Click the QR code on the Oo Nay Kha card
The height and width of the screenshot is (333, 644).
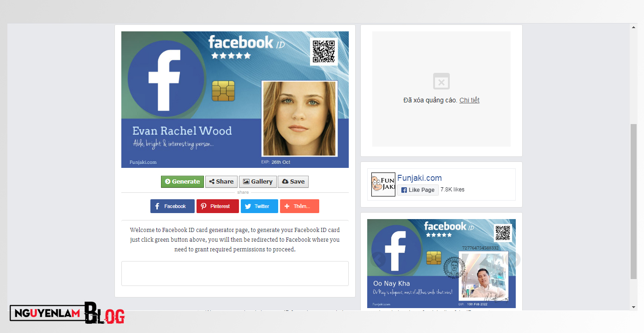pos(503,233)
